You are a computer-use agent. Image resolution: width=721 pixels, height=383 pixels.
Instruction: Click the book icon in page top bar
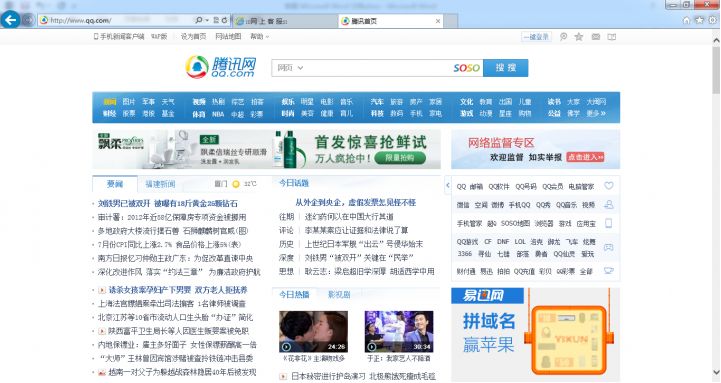click(612, 37)
